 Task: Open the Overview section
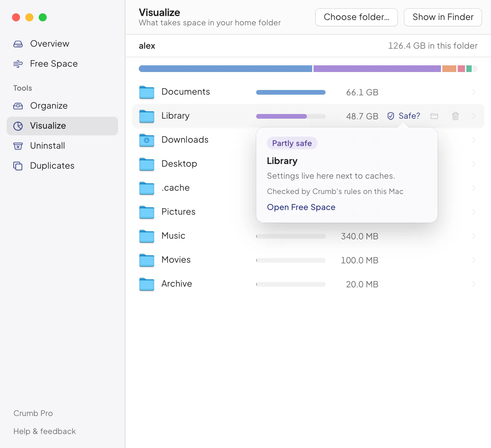pos(62,44)
